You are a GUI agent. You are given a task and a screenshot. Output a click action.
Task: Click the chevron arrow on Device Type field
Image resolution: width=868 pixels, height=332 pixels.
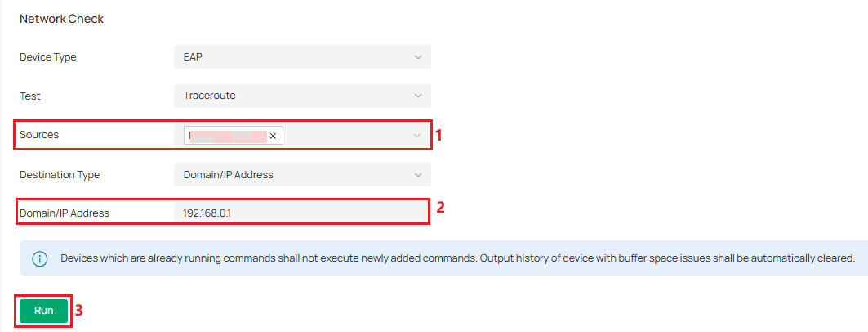pyautogui.click(x=418, y=57)
